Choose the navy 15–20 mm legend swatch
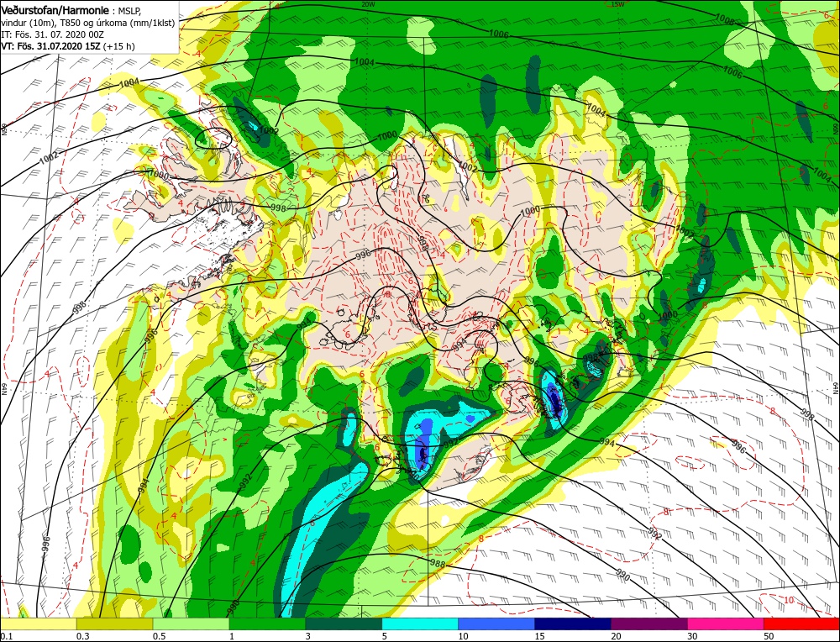The width and height of the screenshot is (840, 642). point(573,624)
